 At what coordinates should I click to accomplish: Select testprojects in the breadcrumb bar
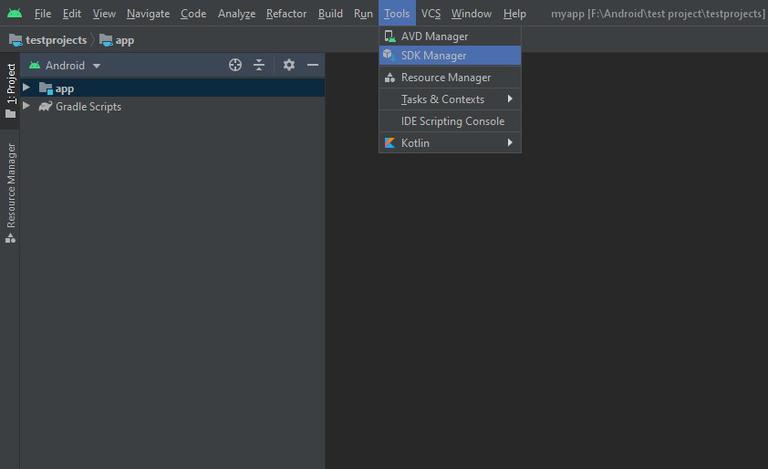point(56,40)
